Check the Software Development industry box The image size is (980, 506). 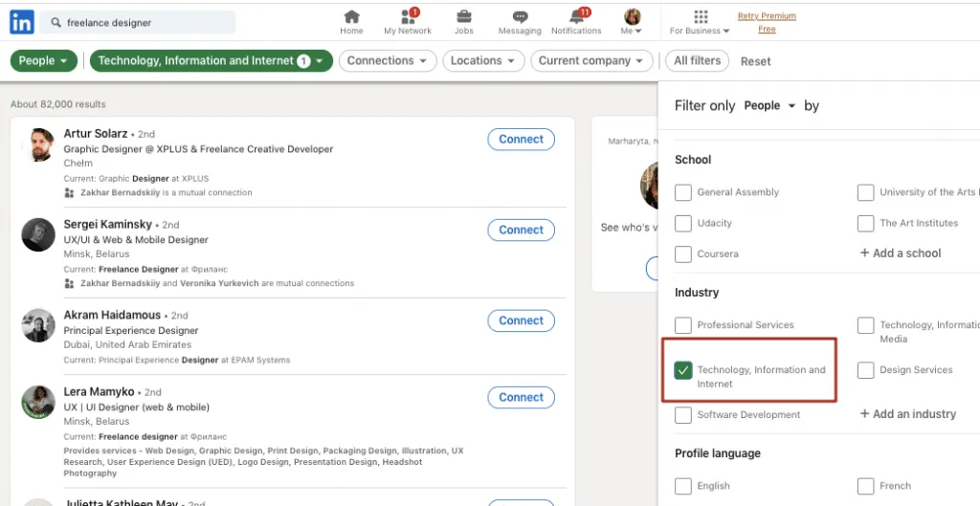[x=683, y=415]
